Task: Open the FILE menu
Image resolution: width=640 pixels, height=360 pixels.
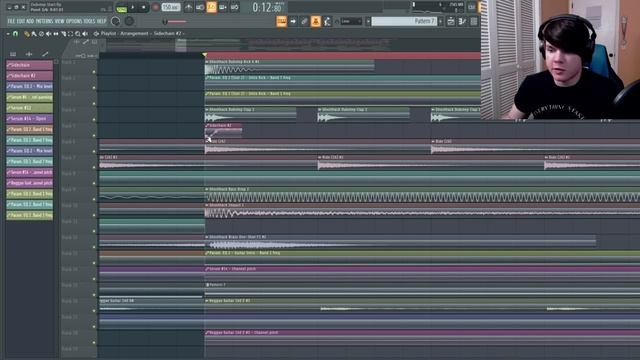Action: click(11, 21)
